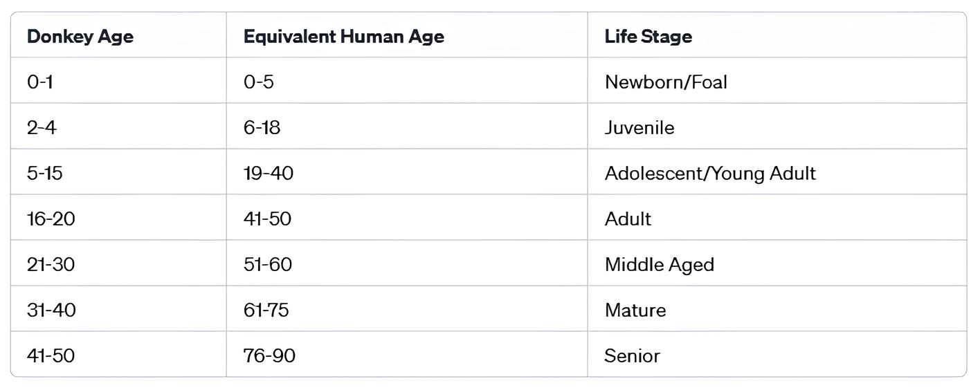This screenshot has width=980, height=390.
Task: Click the human age 0-5 cell
Action: [x=259, y=82]
